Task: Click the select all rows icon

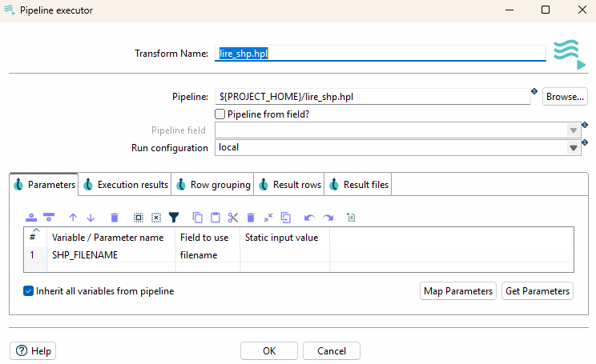Action: (138, 217)
